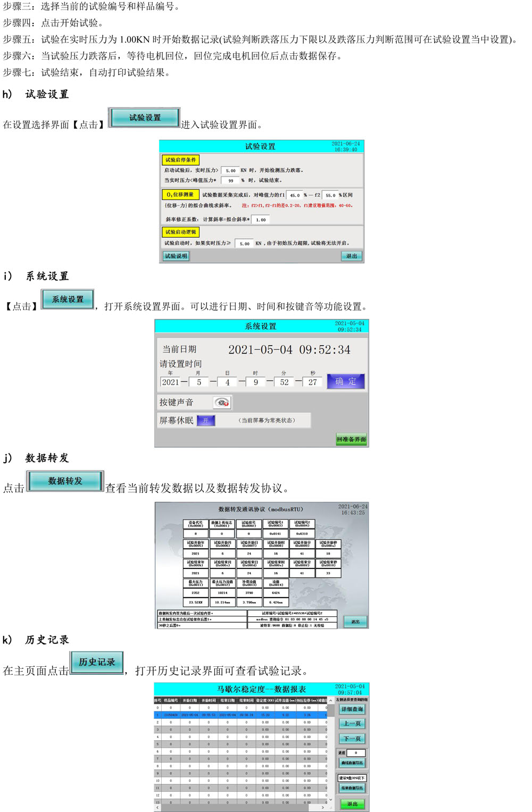Set the 5.00 KN drop-detection start pressure field

pos(230,171)
